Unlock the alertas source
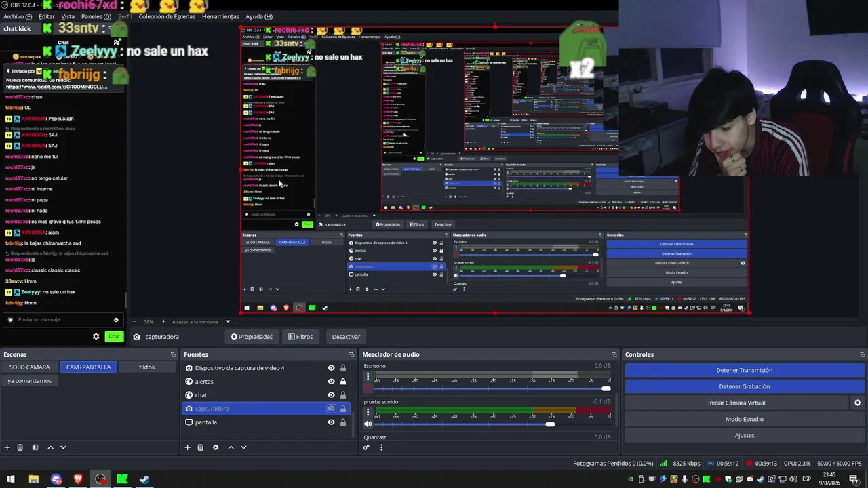 click(x=343, y=382)
